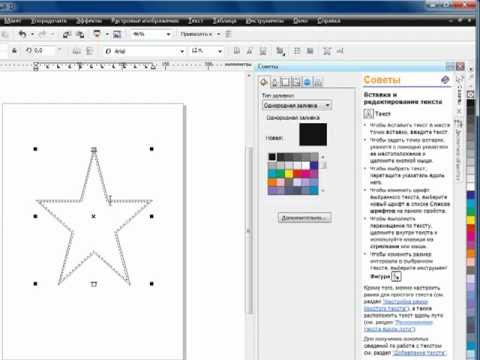Pick the green swatch in the docker palette
The height and width of the screenshot is (360, 480).
280,173
